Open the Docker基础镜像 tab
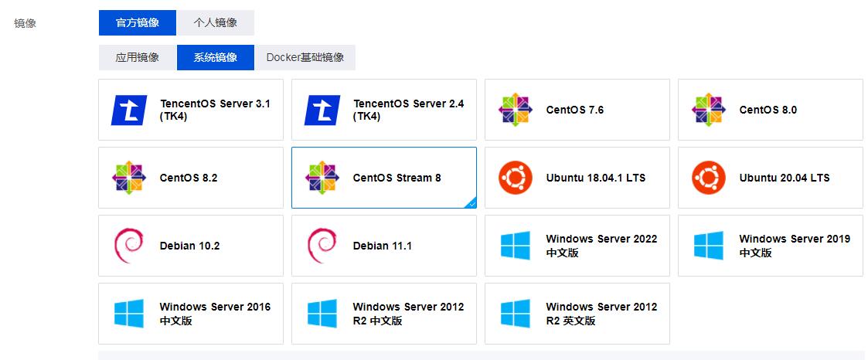The height and width of the screenshot is (360, 868). [305, 57]
